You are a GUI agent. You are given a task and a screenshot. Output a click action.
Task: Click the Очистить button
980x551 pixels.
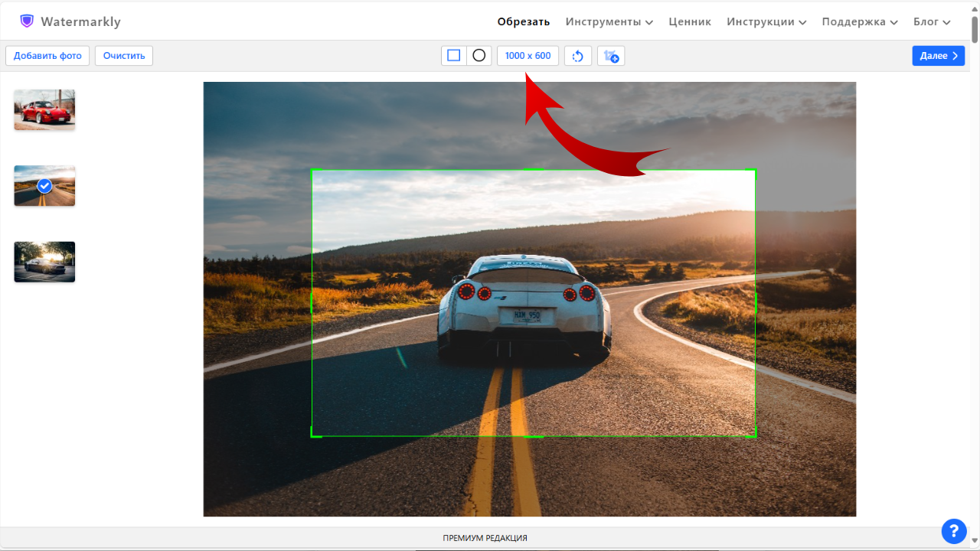(x=124, y=56)
